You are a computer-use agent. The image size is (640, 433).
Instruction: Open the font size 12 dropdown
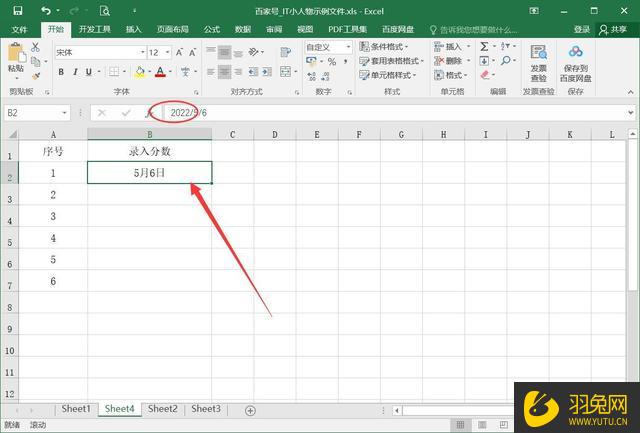click(x=167, y=53)
